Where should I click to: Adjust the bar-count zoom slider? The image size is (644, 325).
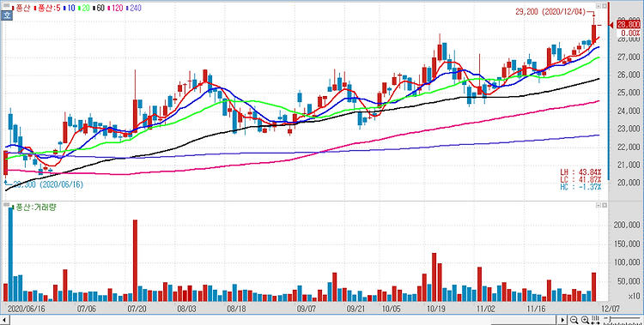click(x=623, y=320)
